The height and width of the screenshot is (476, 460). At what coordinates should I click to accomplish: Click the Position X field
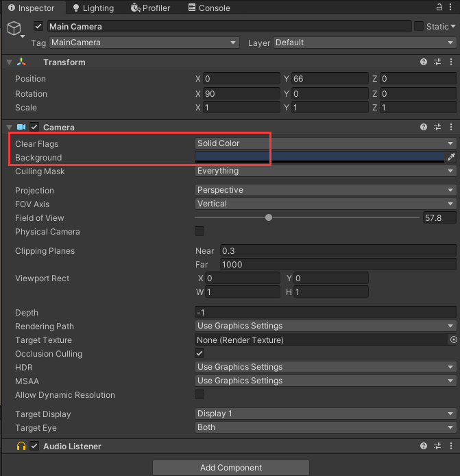tap(241, 79)
